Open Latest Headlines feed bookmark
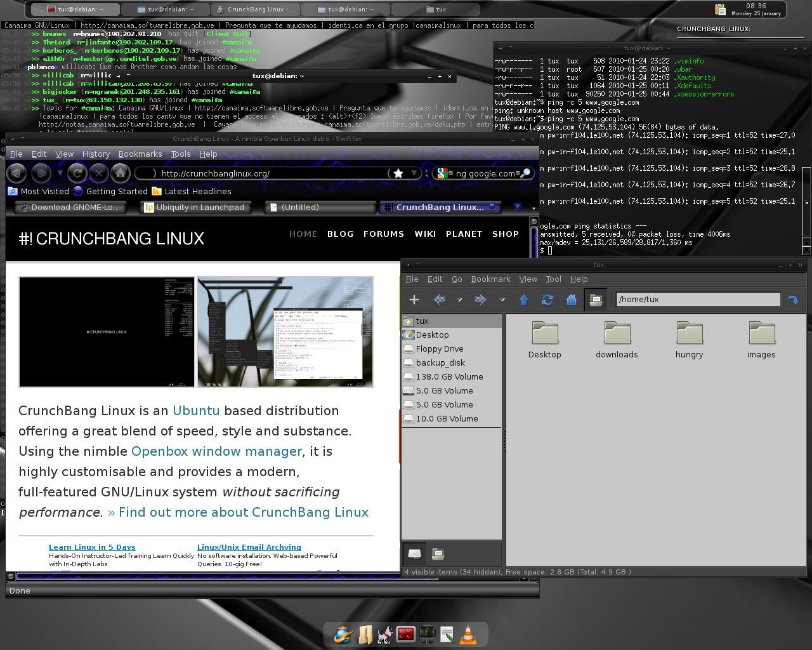The image size is (812, 650). (192, 191)
